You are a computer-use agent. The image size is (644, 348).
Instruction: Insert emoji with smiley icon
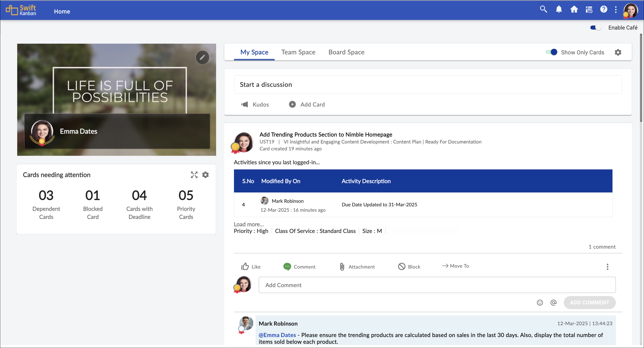click(540, 302)
